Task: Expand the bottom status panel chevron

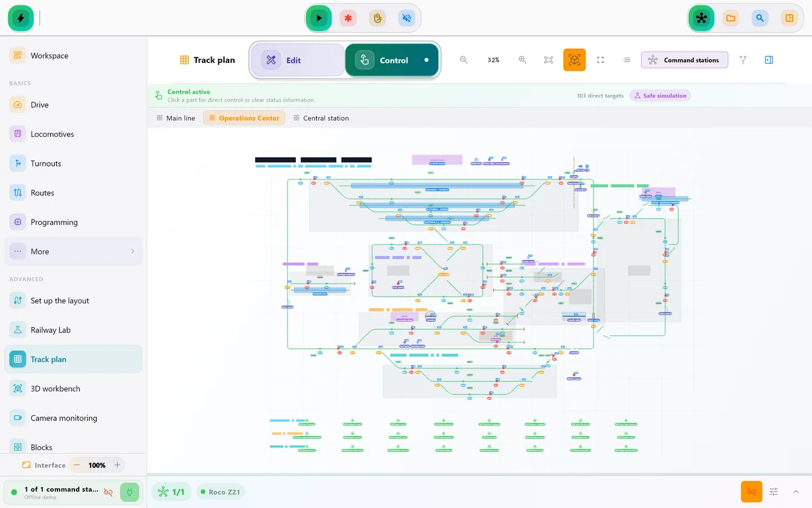Action: pos(796,492)
